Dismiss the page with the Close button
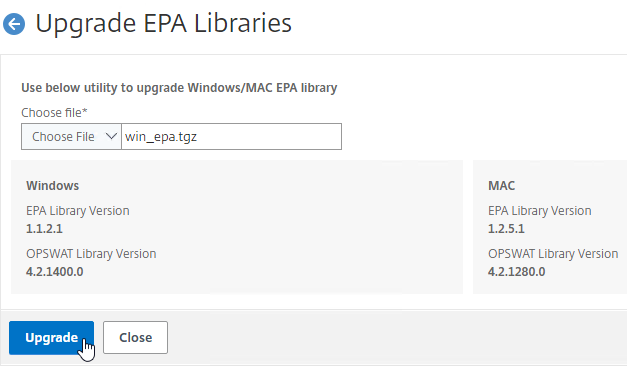This screenshot has height=366, width=627. pyautogui.click(x=136, y=338)
